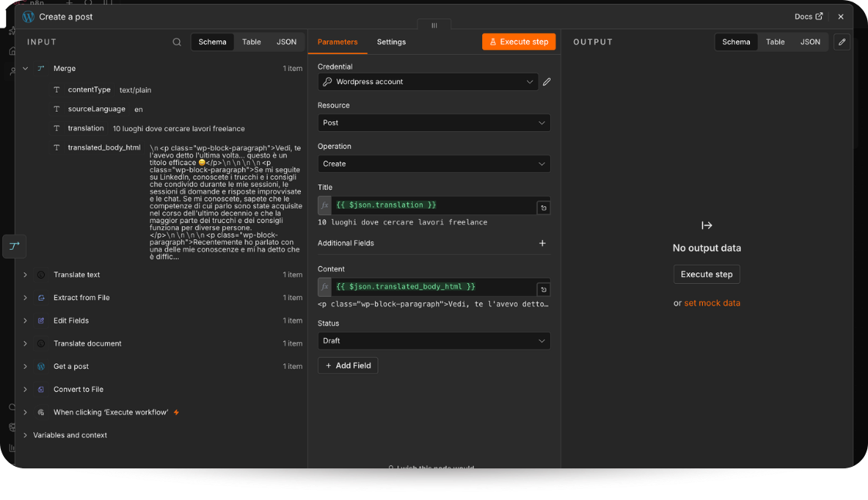
Task: Expand the Get a post node
Action: [25, 367]
